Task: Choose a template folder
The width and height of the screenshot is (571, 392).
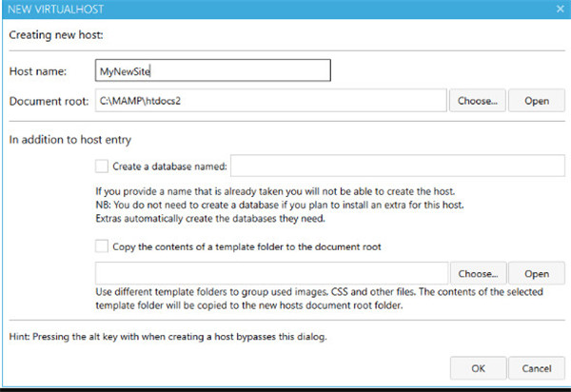Action: (478, 272)
